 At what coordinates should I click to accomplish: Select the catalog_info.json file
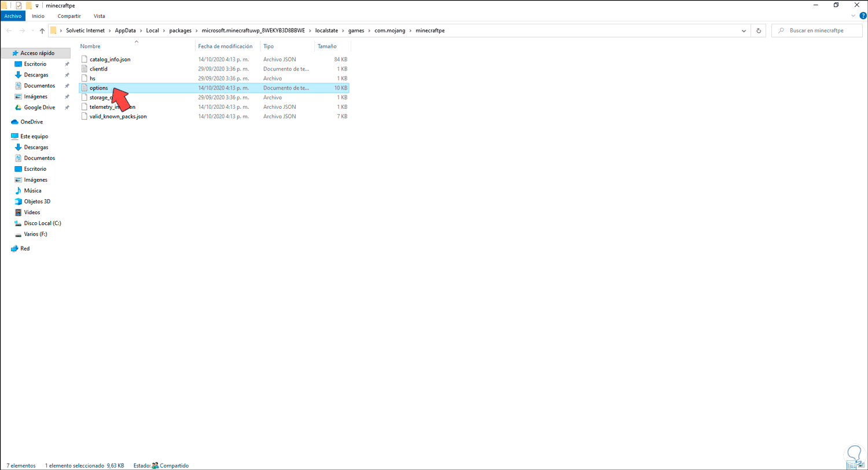pos(110,59)
